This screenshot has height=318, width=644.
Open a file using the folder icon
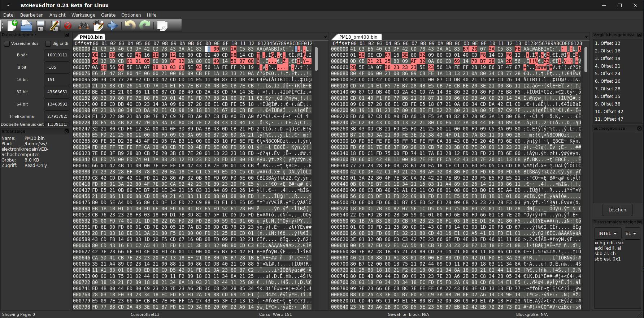click(26, 26)
